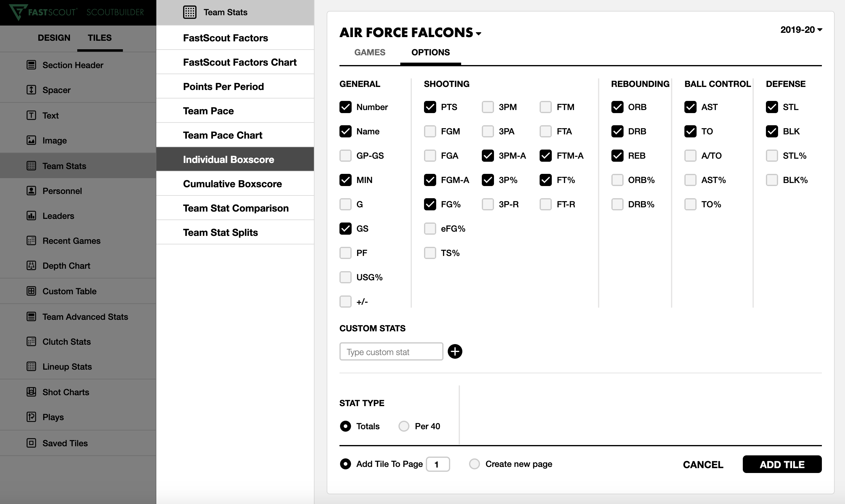Screen dimensions: 845x504
Task: Select the OPTIONS tab
Action: pos(430,52)
